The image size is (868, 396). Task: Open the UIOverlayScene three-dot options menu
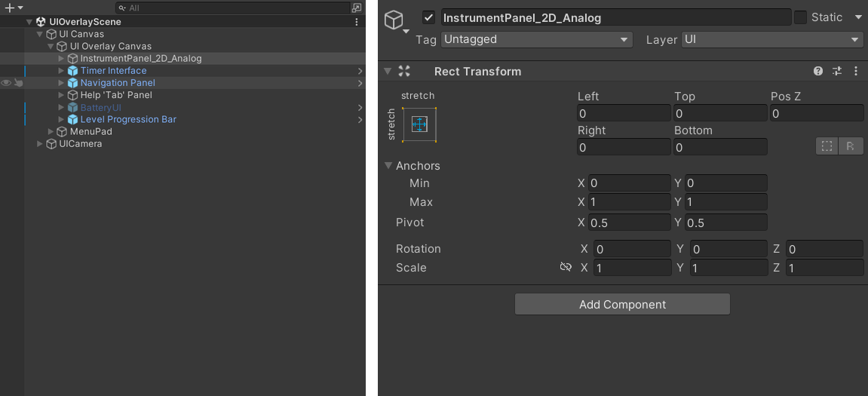tap(357, 22)
